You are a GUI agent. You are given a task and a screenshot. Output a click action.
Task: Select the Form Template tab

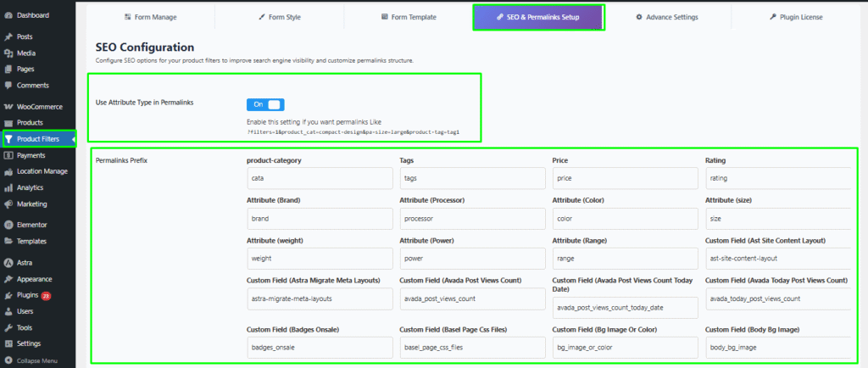tap(408, 17)
